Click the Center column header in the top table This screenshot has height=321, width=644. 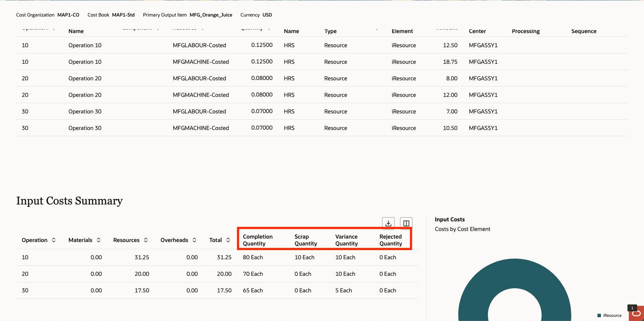(477, 31)
